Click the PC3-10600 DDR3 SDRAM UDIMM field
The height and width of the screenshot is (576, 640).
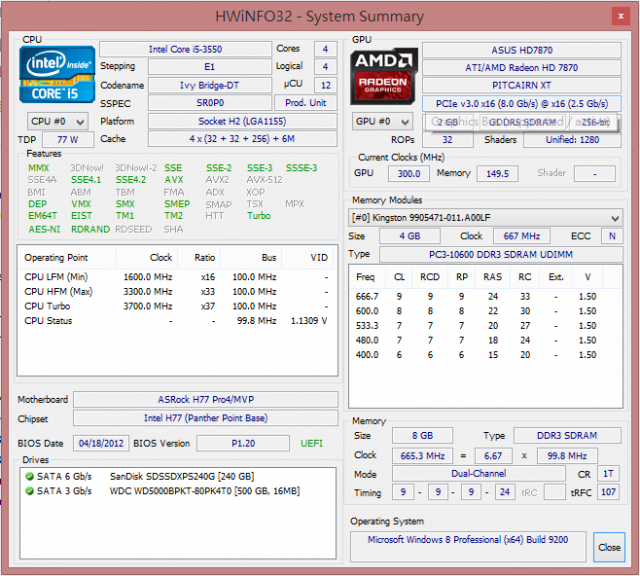coord(501,254)
